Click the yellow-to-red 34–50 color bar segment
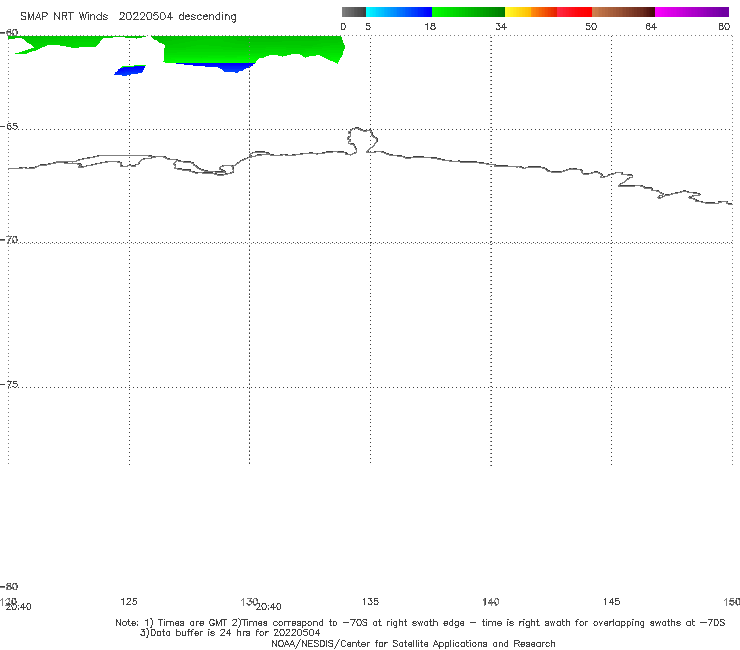The width and height of the screenshot is (740, 650). point(548,12)
